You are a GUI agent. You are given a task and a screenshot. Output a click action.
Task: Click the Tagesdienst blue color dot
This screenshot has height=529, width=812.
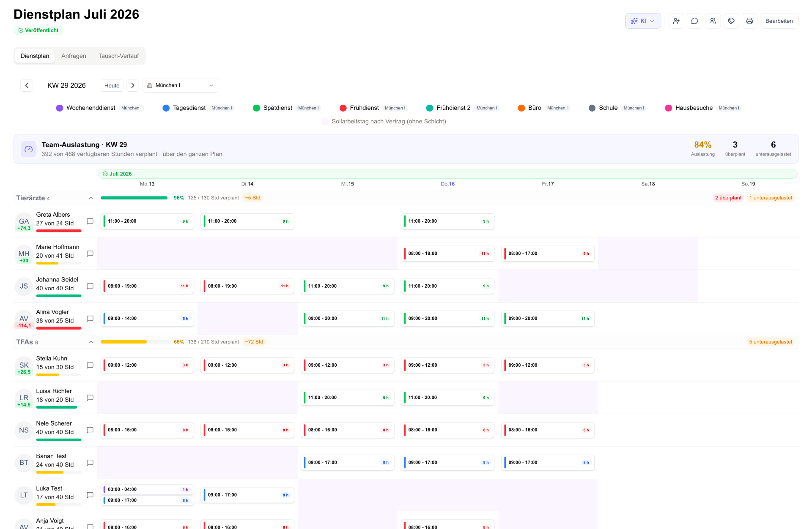[x=166, y=108]
